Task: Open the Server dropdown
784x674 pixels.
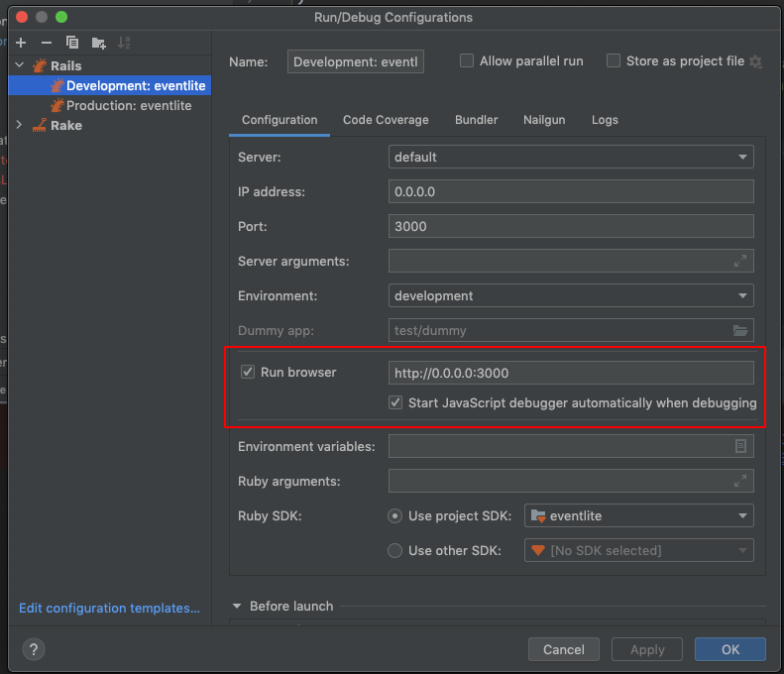Action: [x=571, y=157]
